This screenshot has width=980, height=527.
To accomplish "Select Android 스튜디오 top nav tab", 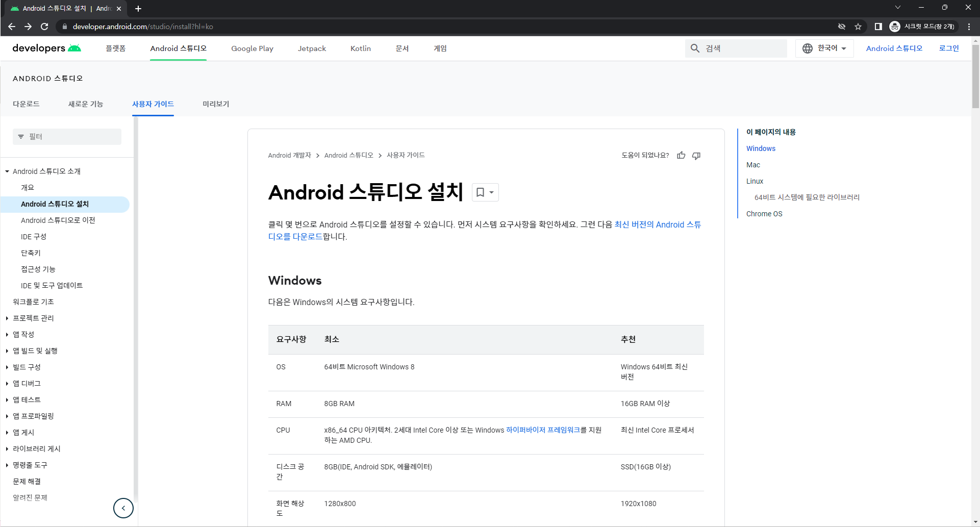I will click(178, 48).
